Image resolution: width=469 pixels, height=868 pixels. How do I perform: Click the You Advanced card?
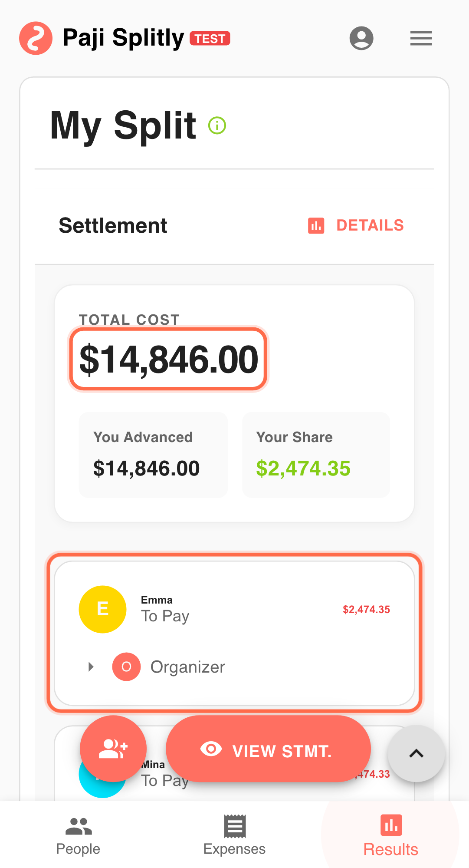(153, 455)
